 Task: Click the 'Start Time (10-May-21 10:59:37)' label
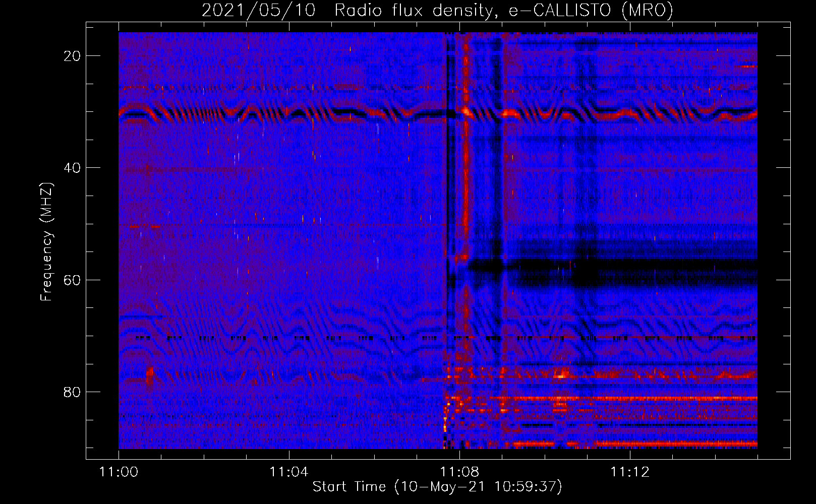[x=437, y=487]
